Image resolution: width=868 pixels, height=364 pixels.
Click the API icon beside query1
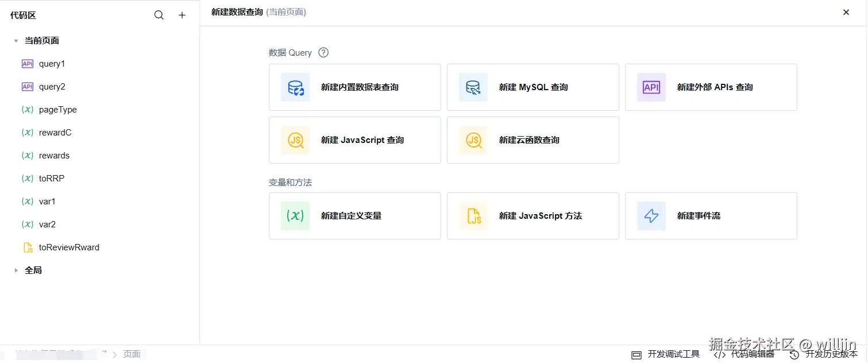pos(28,64)
